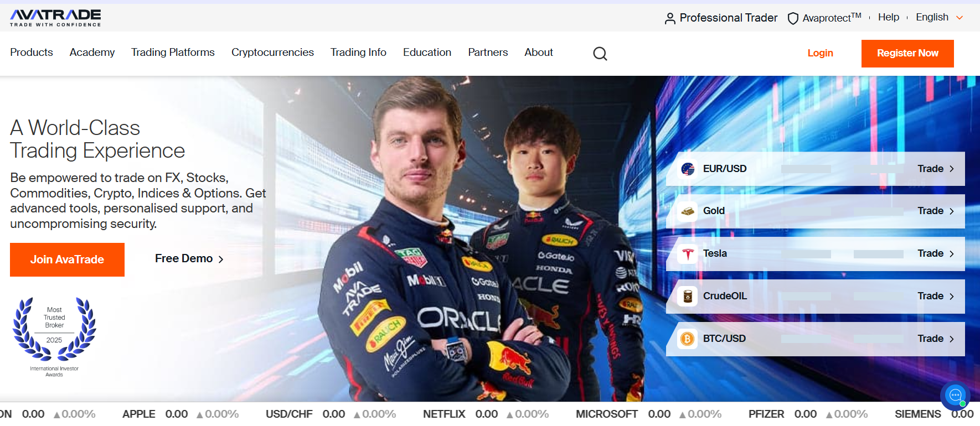Click the chevron beside Free Demo
Image resolution: width=980 pixels, height=426 pixels.
(x=221, y=259)
